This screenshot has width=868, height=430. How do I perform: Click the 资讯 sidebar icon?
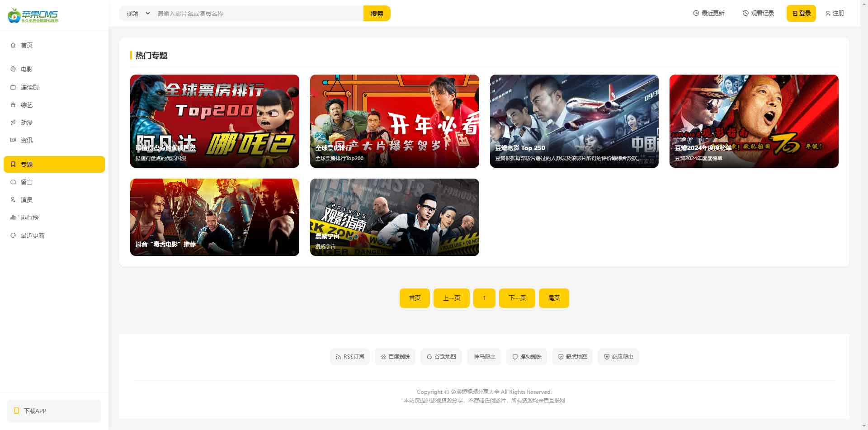[x=13, y=140]
